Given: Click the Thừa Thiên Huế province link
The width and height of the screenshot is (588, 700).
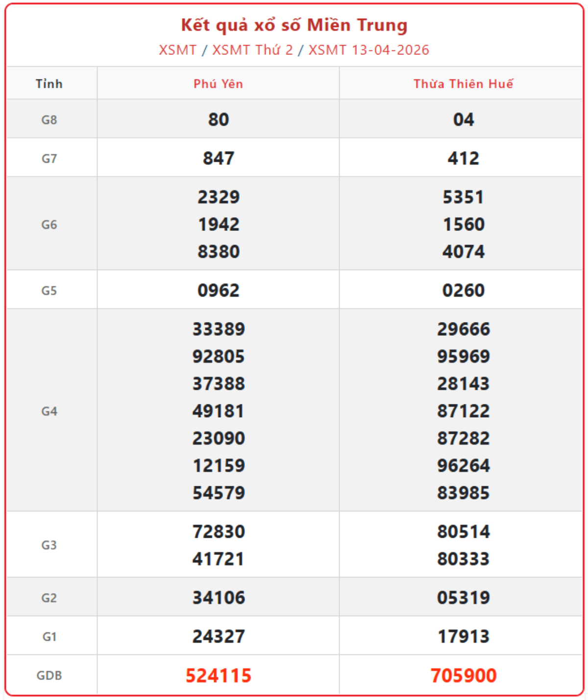Looking at the screenshot, I should point(463,84).
